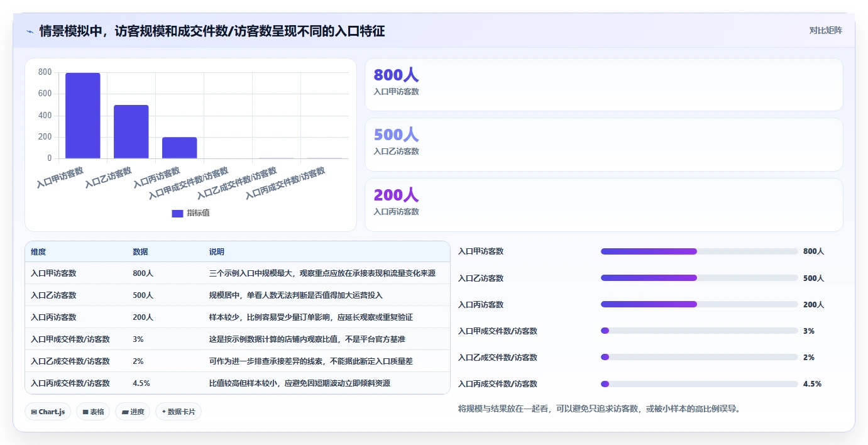The image size is (868, 445).
Task: Click the 进度 tag
Action: click(x=133, y=412)
